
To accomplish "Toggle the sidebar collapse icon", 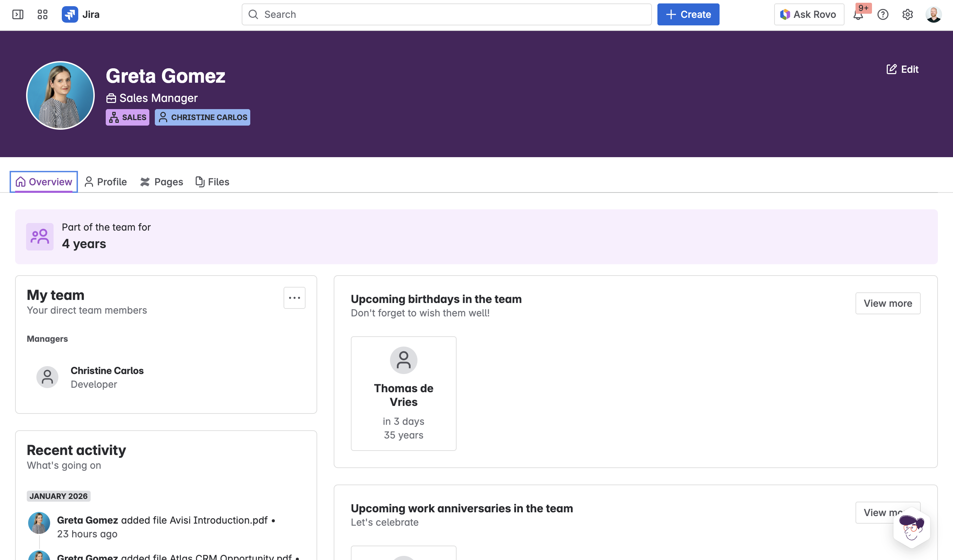I will [18, 14].
